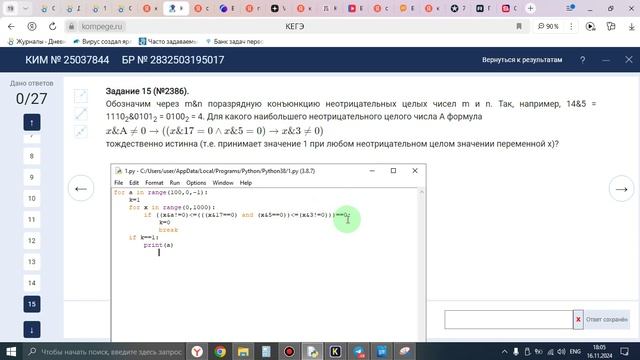Viewport: 640px width, 360px height.
Task: Open 'Вирус создал яр' bookmark
Action: click(102, 42)
